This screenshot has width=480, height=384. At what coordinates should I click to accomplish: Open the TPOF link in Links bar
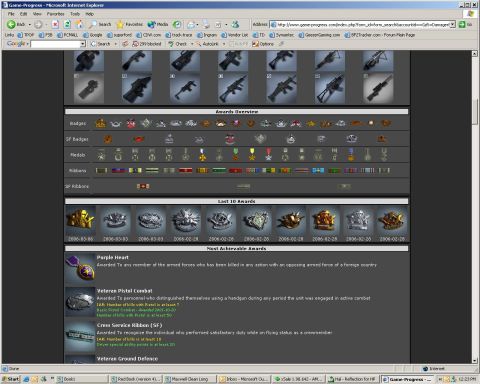[x=26, y=35]
